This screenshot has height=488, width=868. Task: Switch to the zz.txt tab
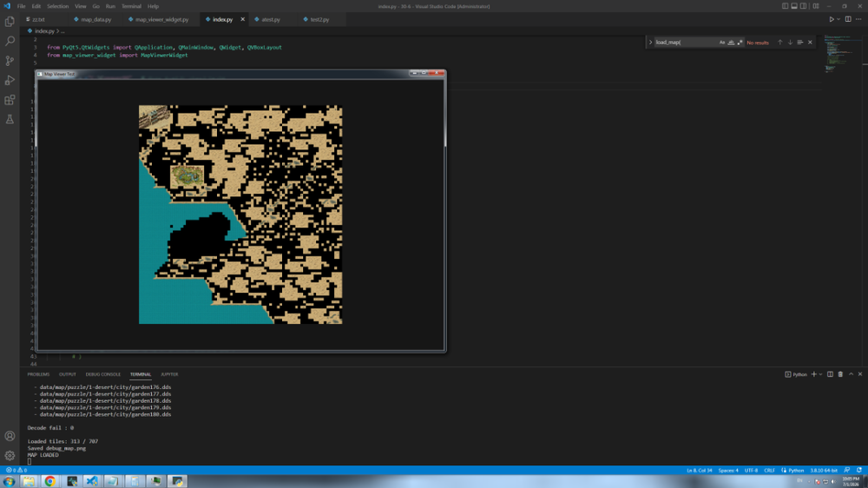click(x=39, y=19)
